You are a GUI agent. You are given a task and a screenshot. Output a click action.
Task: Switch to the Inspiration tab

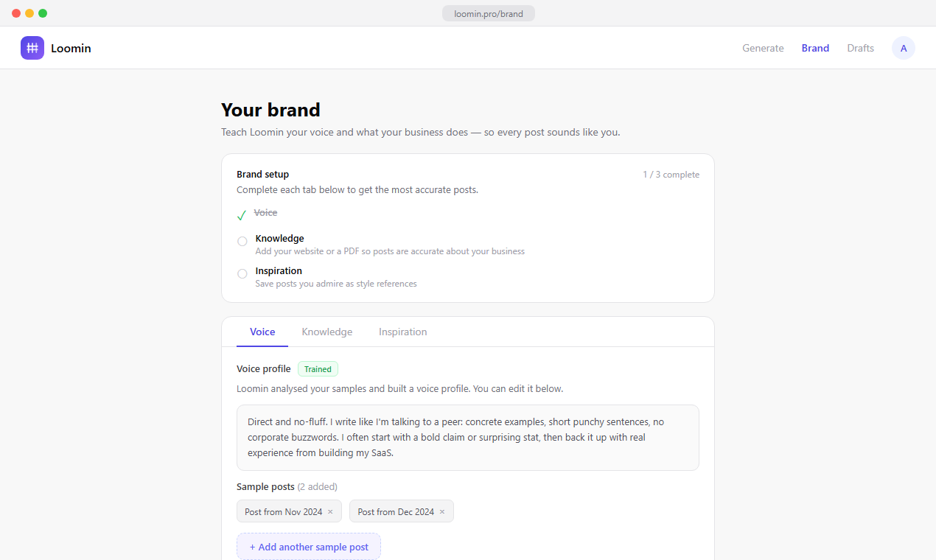pos(403,332)
